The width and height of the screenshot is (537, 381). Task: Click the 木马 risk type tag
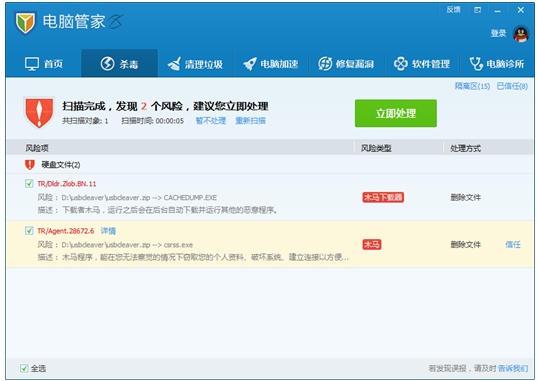372,244
